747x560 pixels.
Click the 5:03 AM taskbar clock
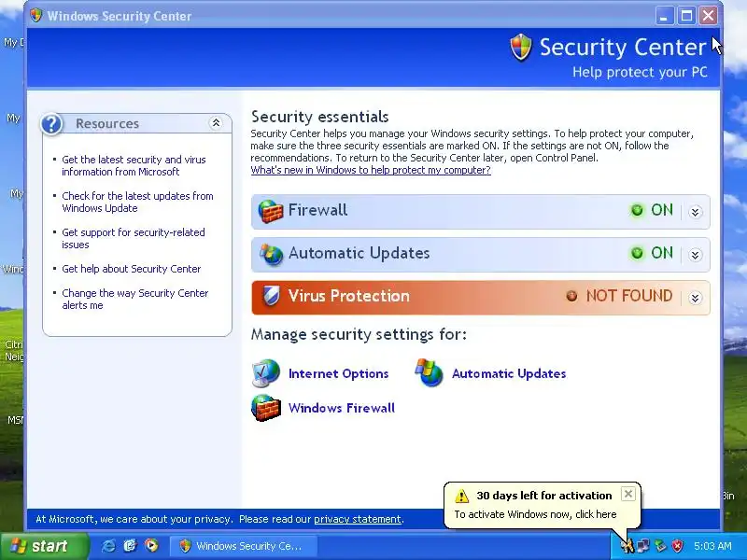[712, 546]
